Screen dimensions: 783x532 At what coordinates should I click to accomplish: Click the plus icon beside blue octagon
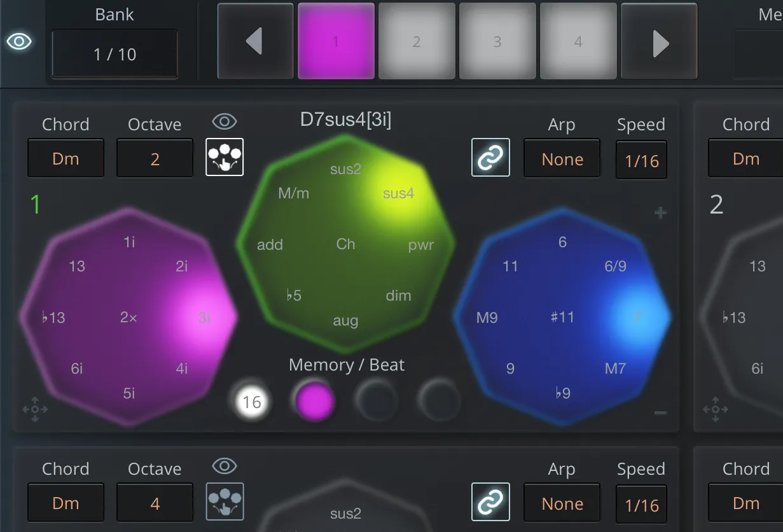click(660, 213)
